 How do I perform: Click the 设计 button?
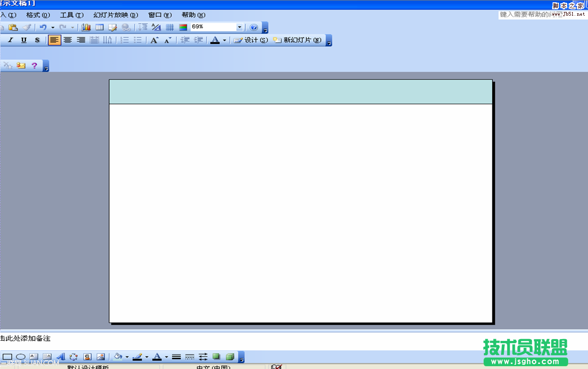click(x=251, y=41)
